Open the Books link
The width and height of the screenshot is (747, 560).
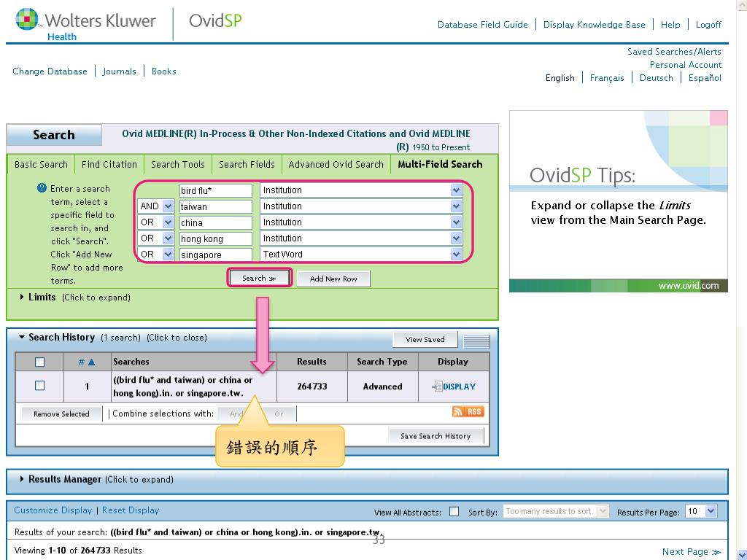point(164,71)
